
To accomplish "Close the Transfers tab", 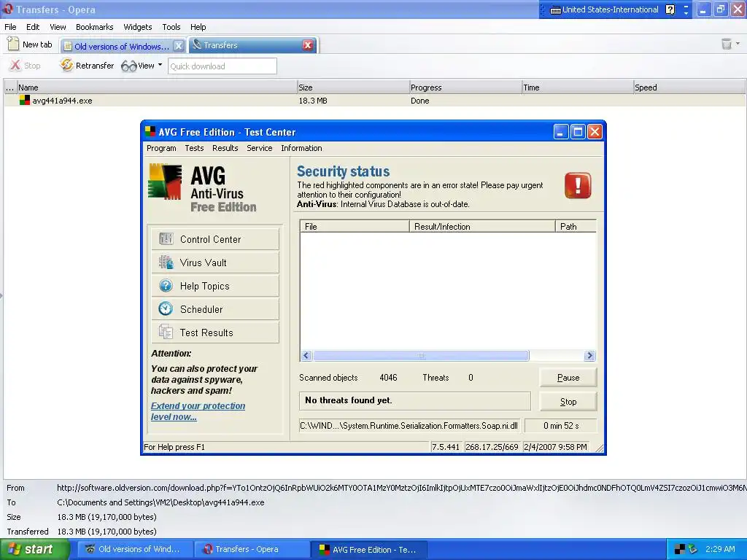I will coord(308,45).
